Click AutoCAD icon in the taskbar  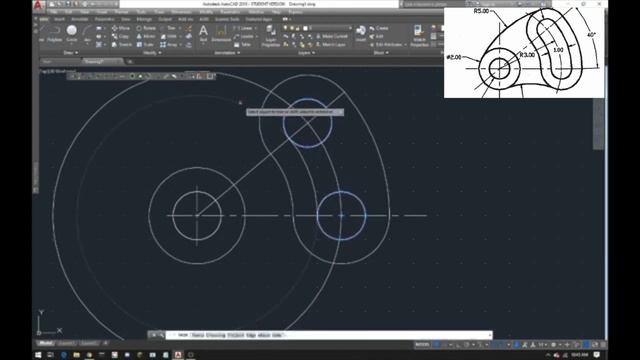pyautogui.click(x=178, y=355)
